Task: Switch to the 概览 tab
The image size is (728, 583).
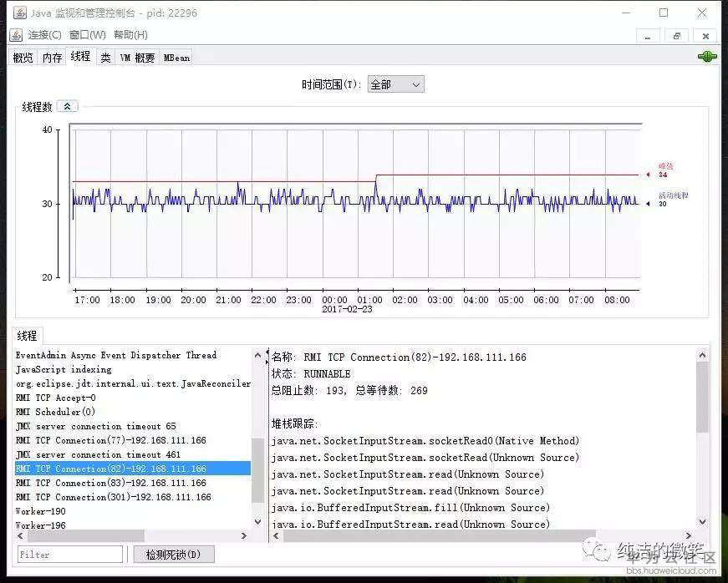Action: (x=23, y=58)
